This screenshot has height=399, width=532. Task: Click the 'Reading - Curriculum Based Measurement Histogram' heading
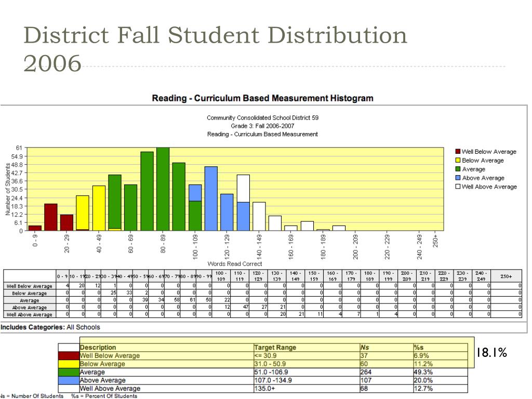click(262, 98)
